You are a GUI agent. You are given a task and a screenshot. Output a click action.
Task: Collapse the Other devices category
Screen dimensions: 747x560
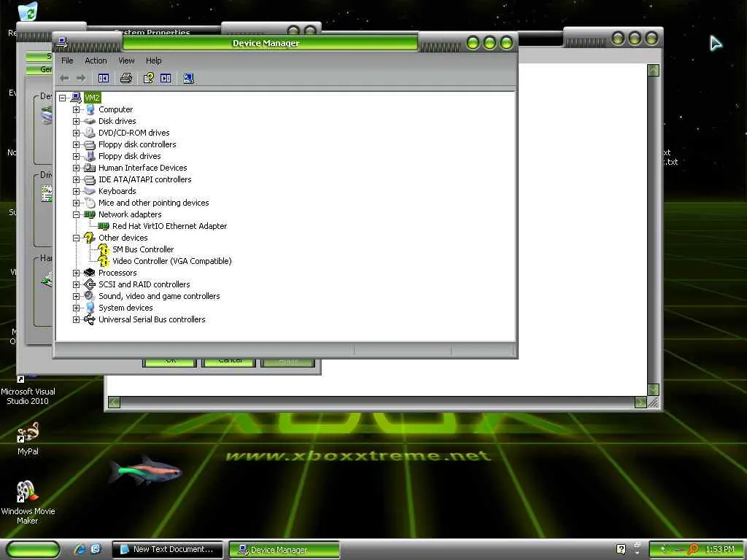click(x=76, y=238)
